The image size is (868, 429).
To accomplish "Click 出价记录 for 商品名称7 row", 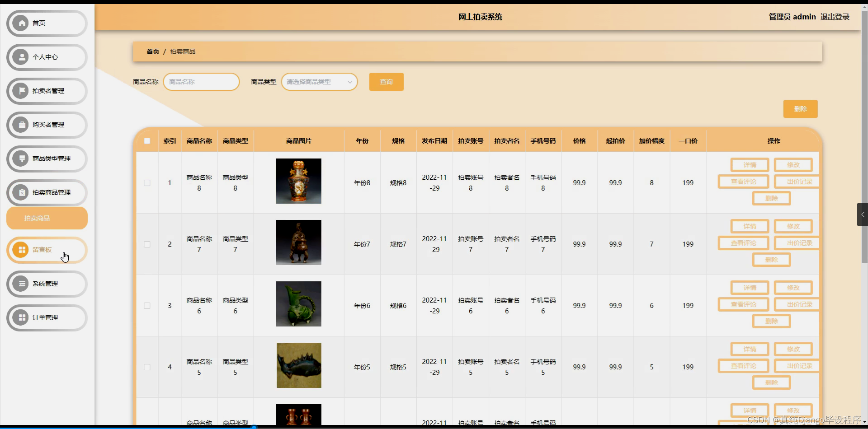I will tap(797, 243).
